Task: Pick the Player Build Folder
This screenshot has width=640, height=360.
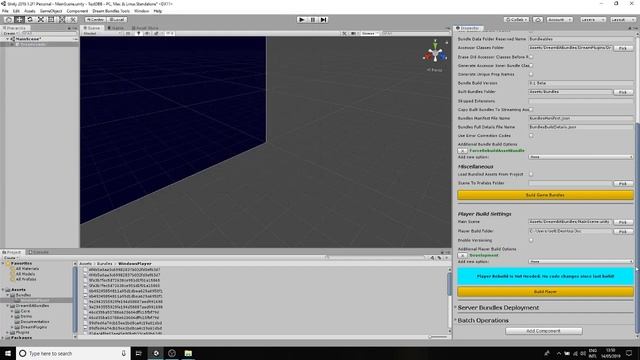Action: (x=623, y=231)
